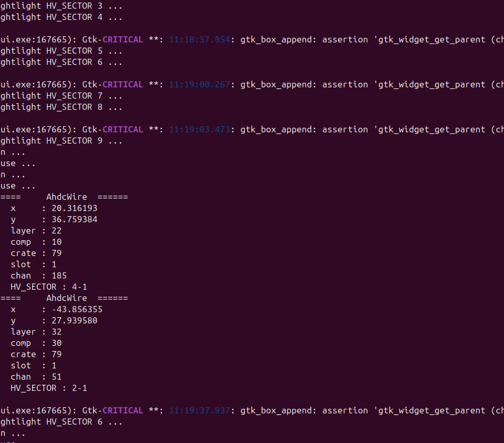Click the chan : 51 line
This screenshot has height=443, width=504.
(36, 377)
